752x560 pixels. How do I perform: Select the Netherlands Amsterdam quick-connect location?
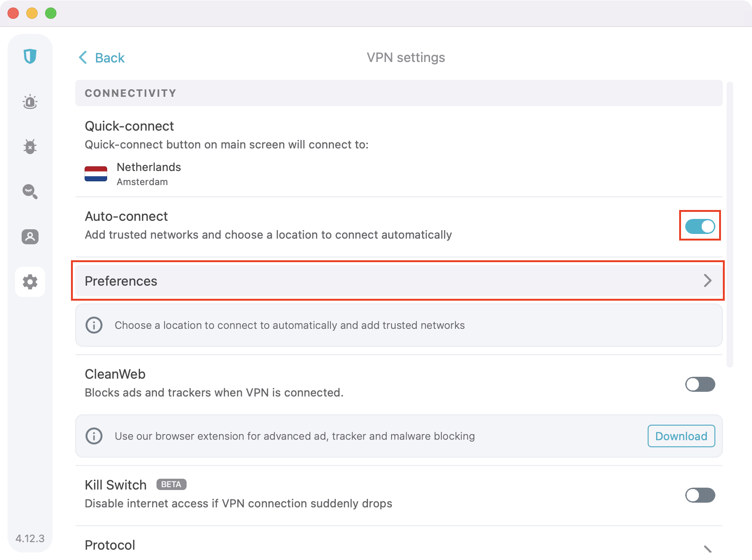coord(149,174)
